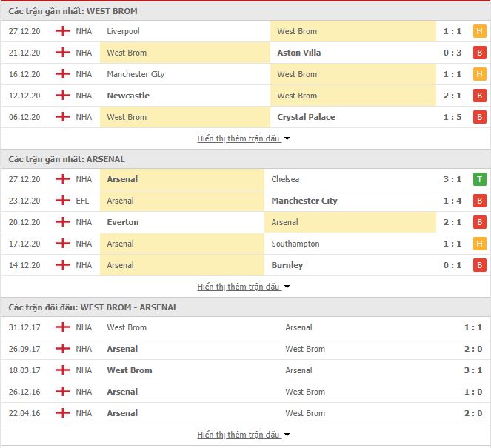Expand more Arsenal recent matches
The height and width of the screenshot is (448, 491).
[244, 287]
